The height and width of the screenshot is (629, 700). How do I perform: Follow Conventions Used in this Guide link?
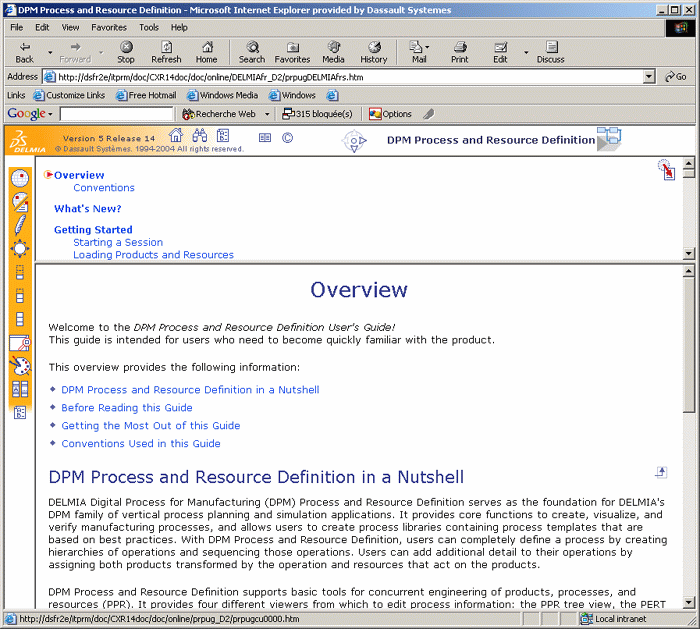[x=141, y=443]
